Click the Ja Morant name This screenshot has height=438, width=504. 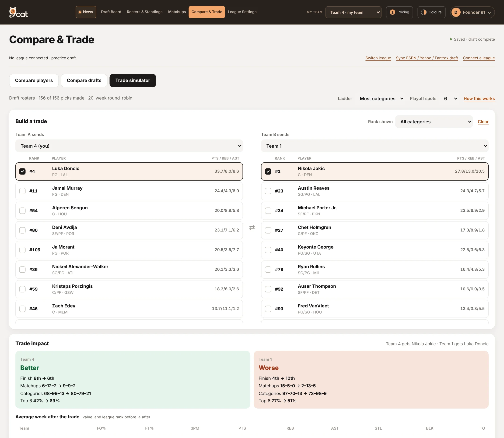pos(63,247)
